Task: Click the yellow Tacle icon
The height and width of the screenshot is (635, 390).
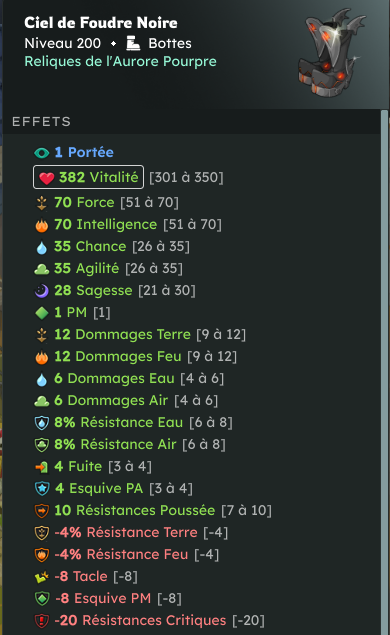Action: tap(42, 577)
